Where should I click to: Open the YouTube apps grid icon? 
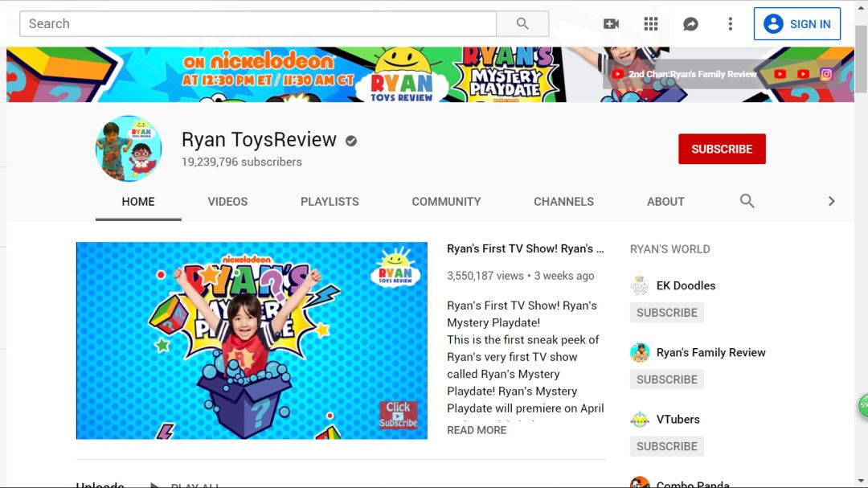[651, 24]
